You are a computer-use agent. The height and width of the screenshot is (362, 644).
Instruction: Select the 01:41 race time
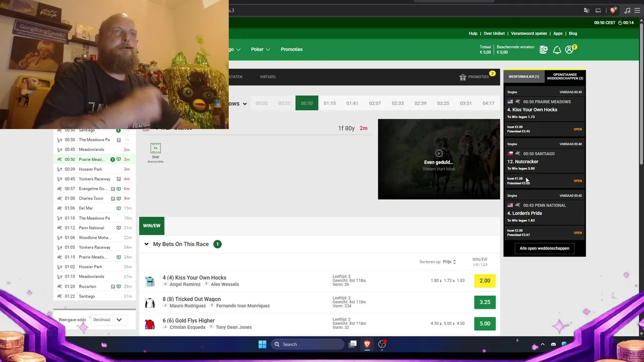(x=352, y=103)
